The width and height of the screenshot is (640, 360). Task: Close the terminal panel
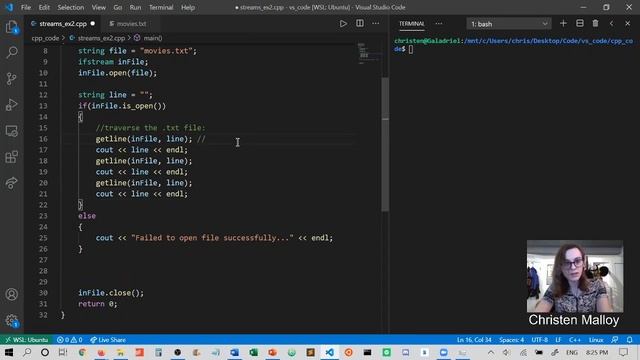click(x=628, y=24)
